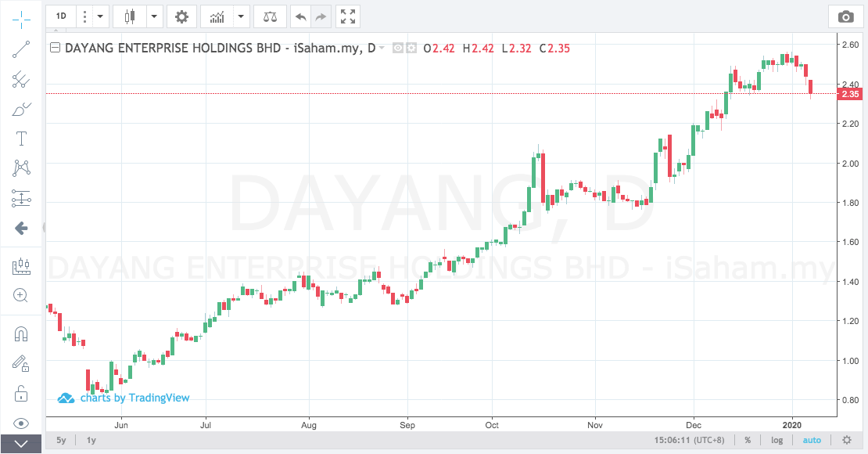
Task: Select the pitchfork drawing tool
Action: [21, 79]
